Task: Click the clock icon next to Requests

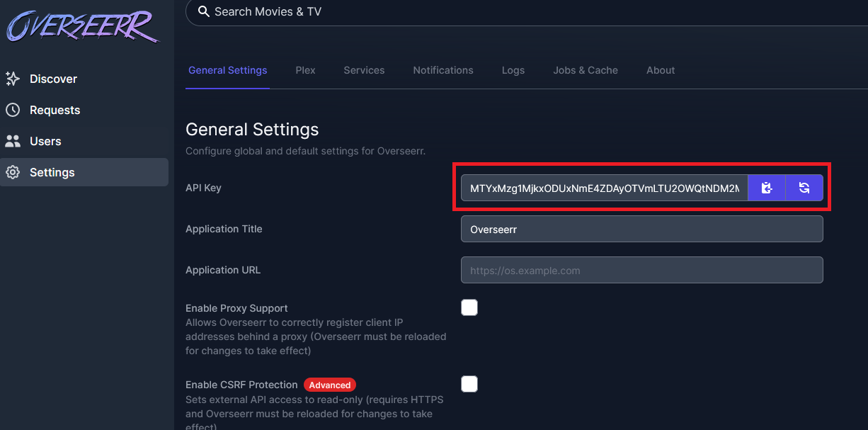Action: pos(13,110)
